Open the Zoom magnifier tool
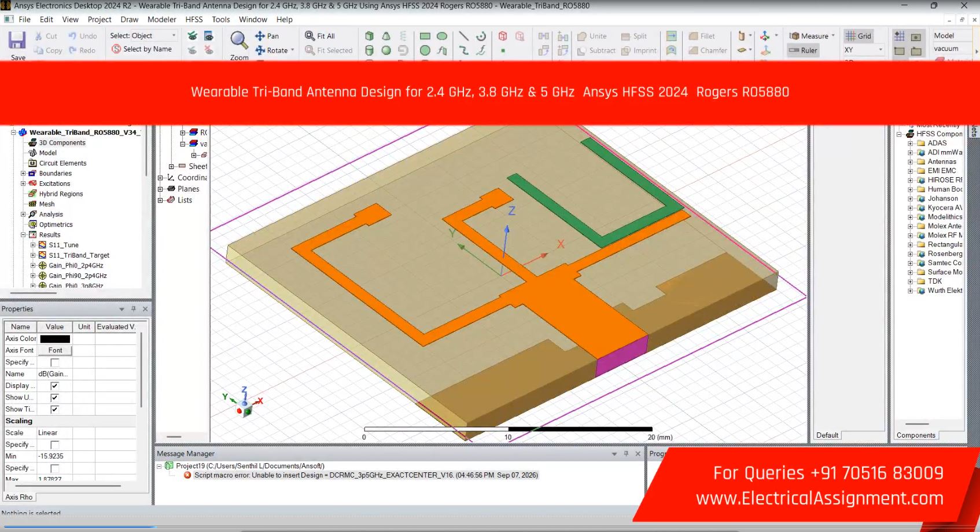The width and height of the screenshot is (980, 532). tap(239, 41)
